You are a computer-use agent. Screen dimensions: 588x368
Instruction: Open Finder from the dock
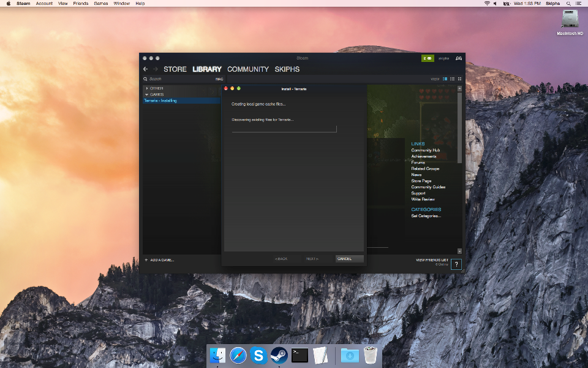217,355
